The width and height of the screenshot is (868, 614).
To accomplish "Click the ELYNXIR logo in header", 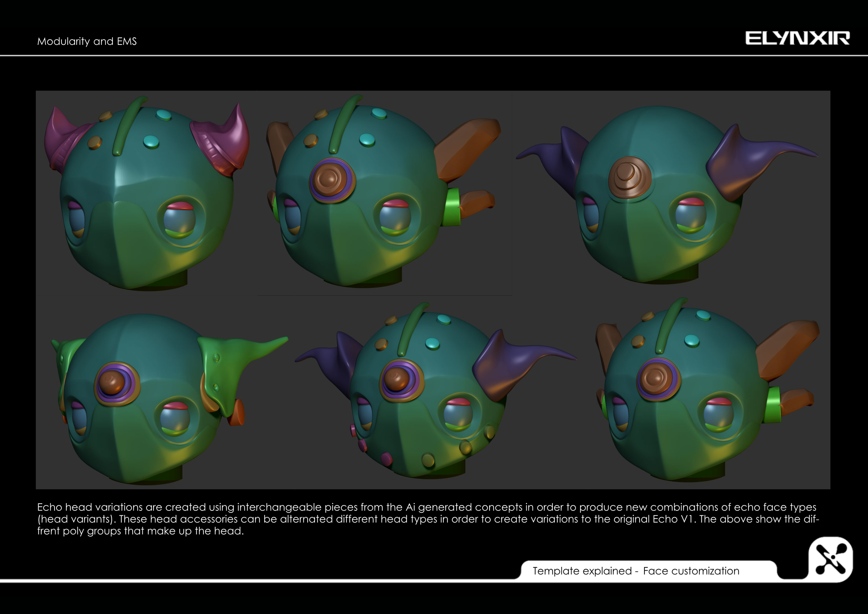I will tap(797, 38).
